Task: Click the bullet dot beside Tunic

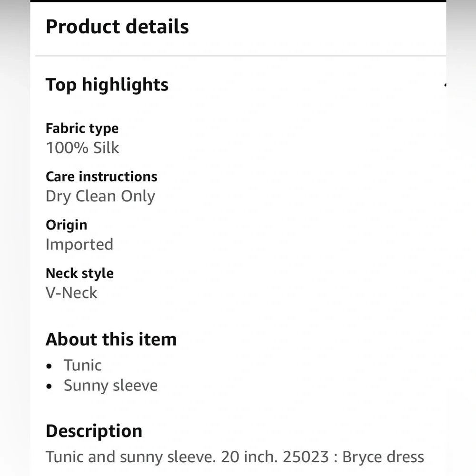Action: [50, 367]
